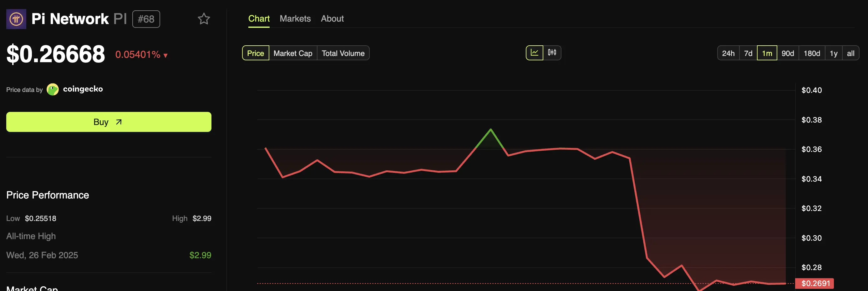Open the Markets tab
The width and height of the screenshot is (868, 291).
[295, 18]
